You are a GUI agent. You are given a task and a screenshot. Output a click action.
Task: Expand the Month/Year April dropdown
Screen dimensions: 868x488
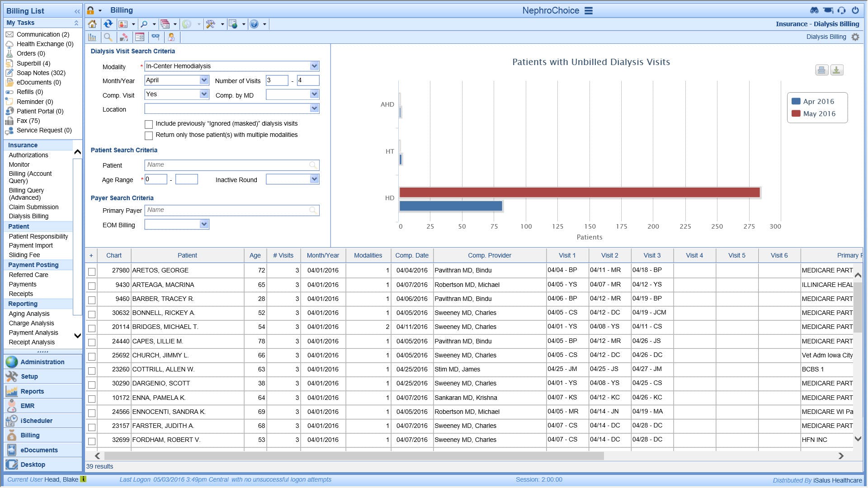(204, 80)
